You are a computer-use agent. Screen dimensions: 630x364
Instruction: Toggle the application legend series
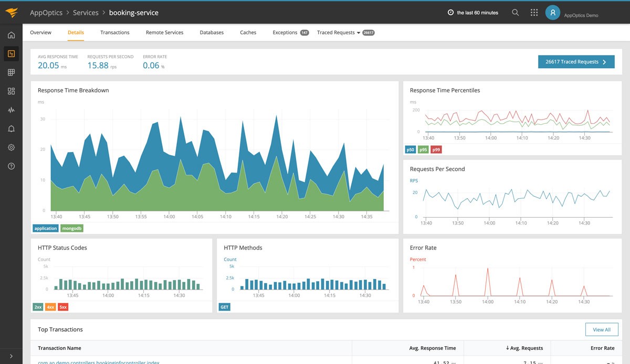pyautogui.click(x=46, y=228)
